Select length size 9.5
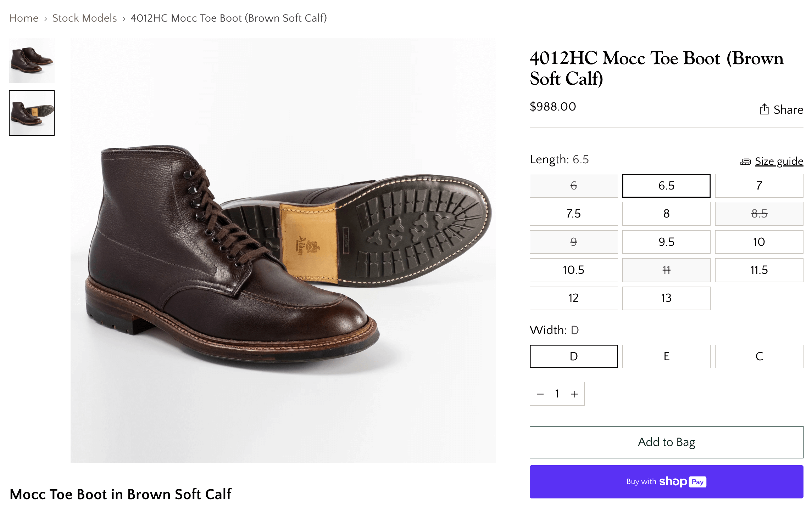The image size is (812, 508). [666, 242]
